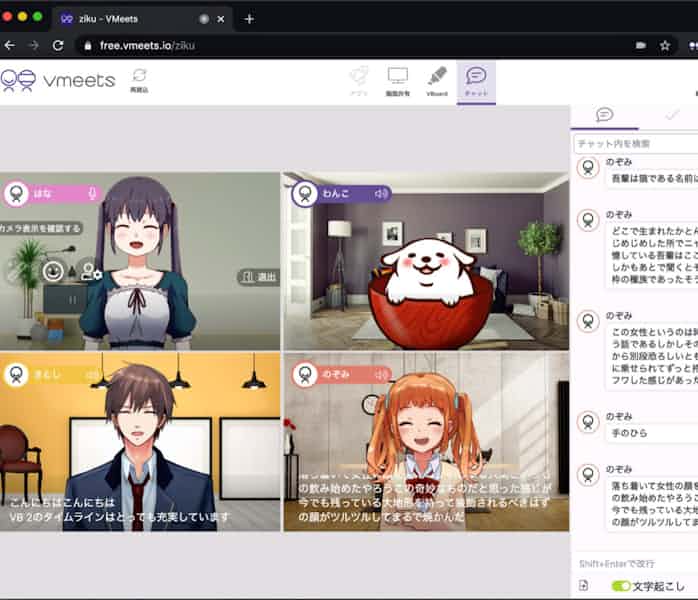Click the file attachment icon in chat footer
The width and height of the screenshot is (698, 600).
pos(584,585)
